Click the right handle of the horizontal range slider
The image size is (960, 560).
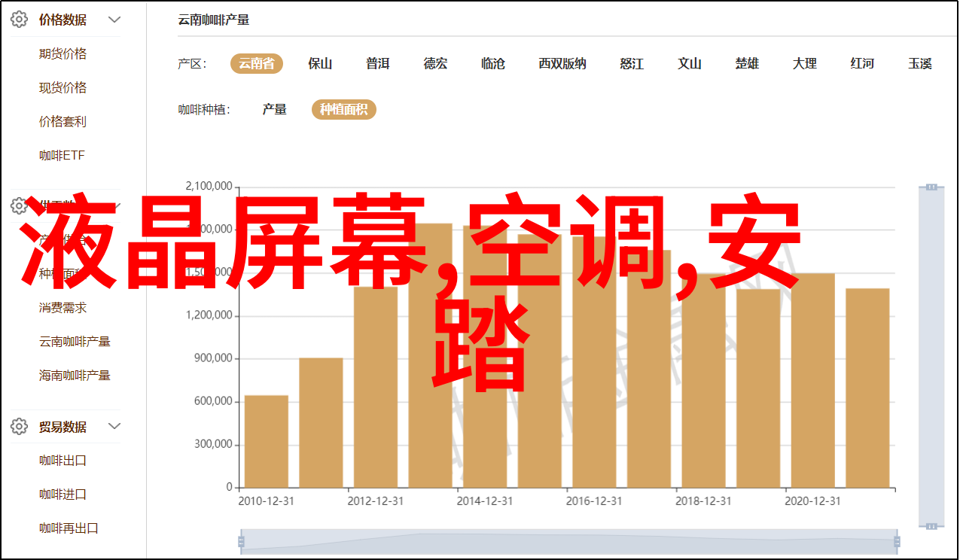click(x=895, y=541)
